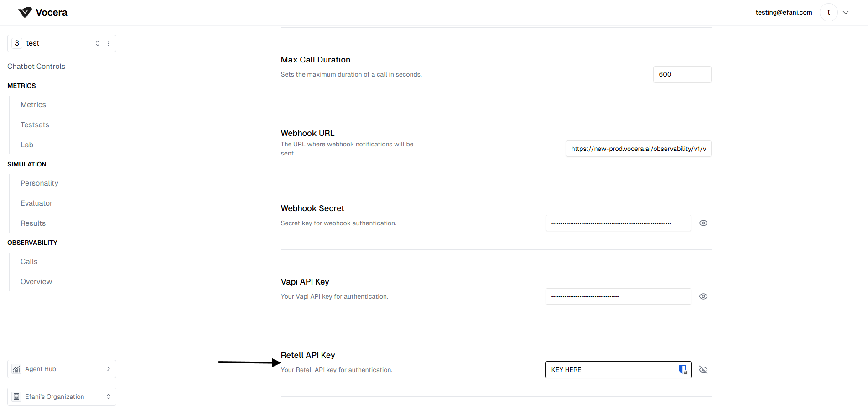Click the Webhook URL heading

307,133
